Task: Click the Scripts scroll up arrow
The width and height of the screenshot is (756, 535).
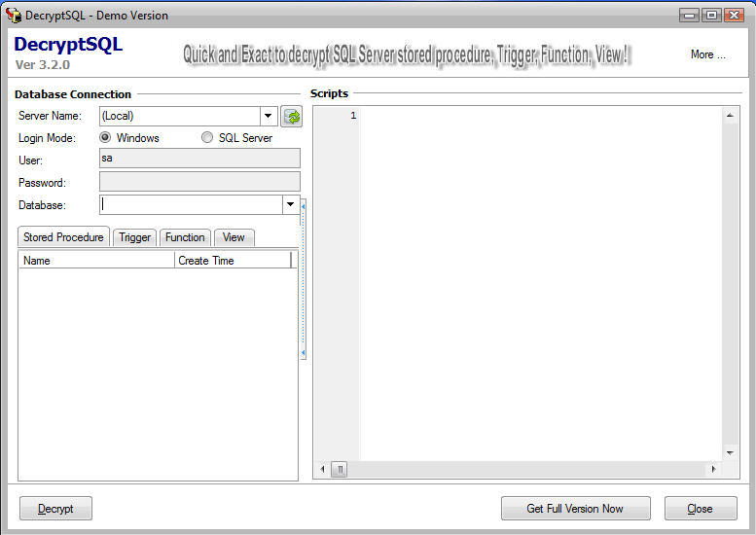Action: coord(730,115)
